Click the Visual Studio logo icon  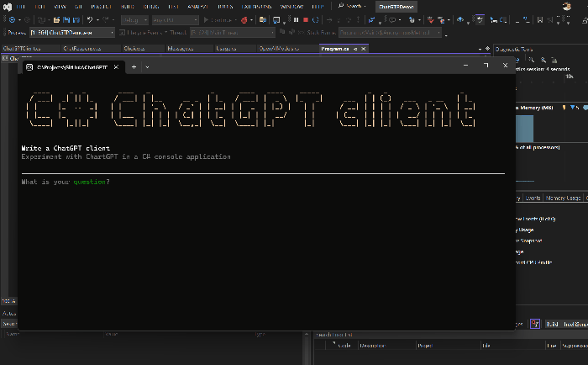pos(7,7)
